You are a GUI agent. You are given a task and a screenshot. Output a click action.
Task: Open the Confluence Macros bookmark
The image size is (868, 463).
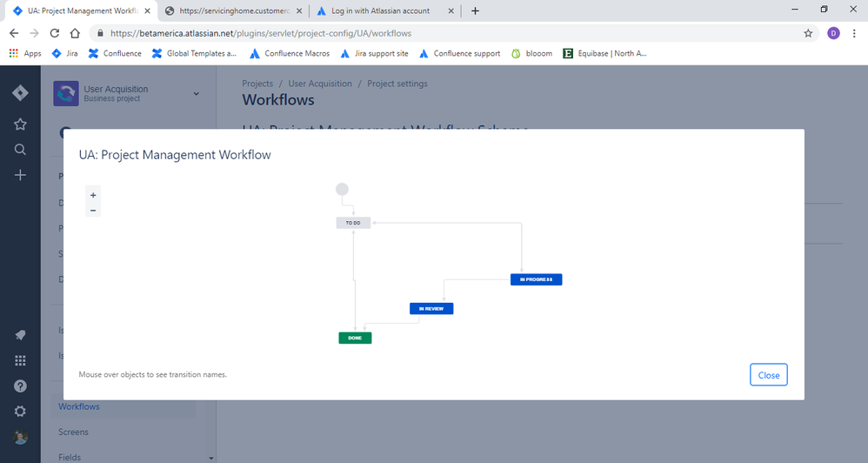[x=290, y=53]
